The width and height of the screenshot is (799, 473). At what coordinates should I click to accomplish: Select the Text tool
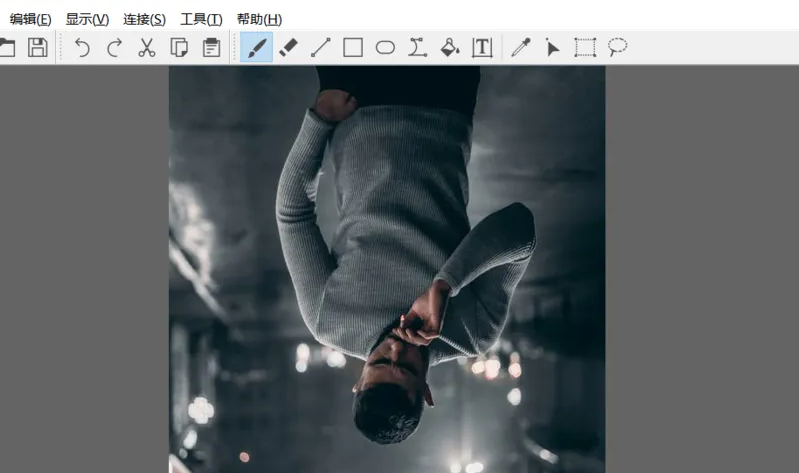482,47
